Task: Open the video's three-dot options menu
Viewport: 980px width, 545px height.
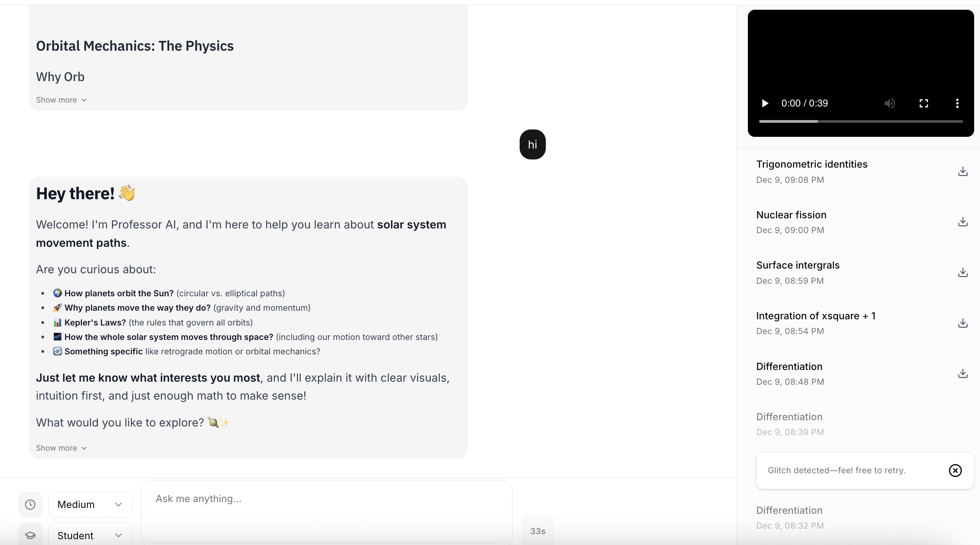Action: click(957, 103)
